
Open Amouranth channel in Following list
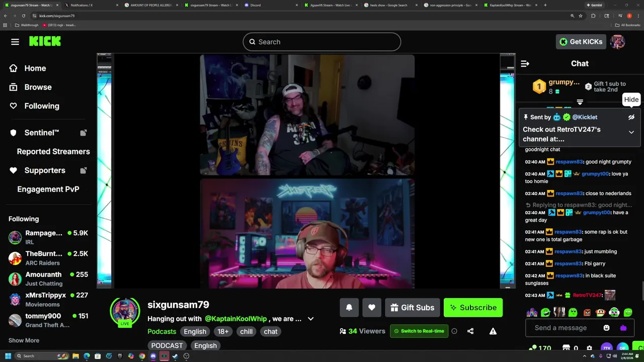click(48, 279)
